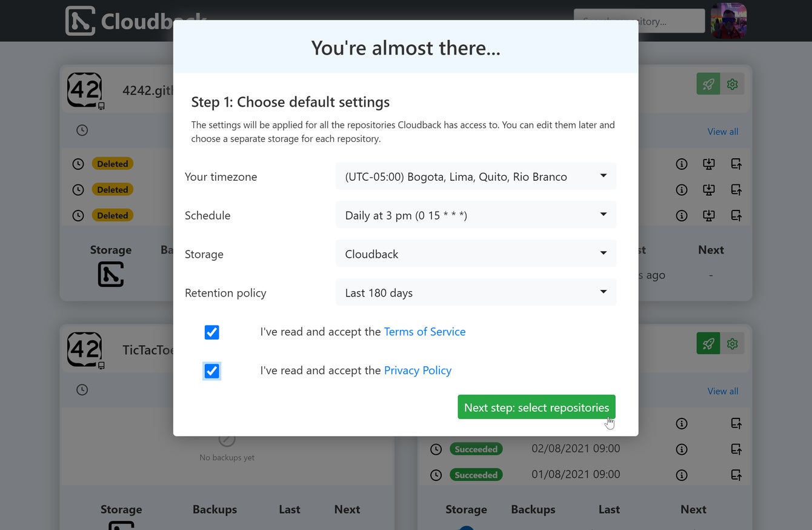The height and width of the screenshot is (530, 812).
Task: Click Next step: select repositories button
Action: (536, 408)
